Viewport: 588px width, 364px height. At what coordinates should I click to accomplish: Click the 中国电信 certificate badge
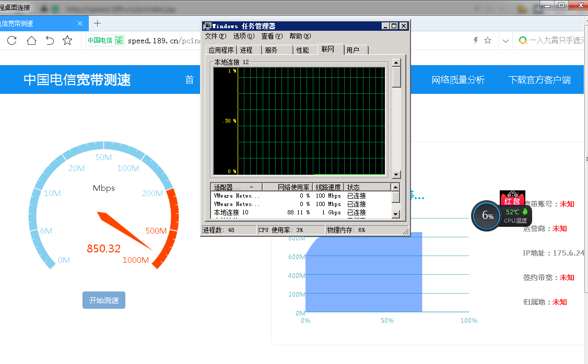tap(105, 40)
